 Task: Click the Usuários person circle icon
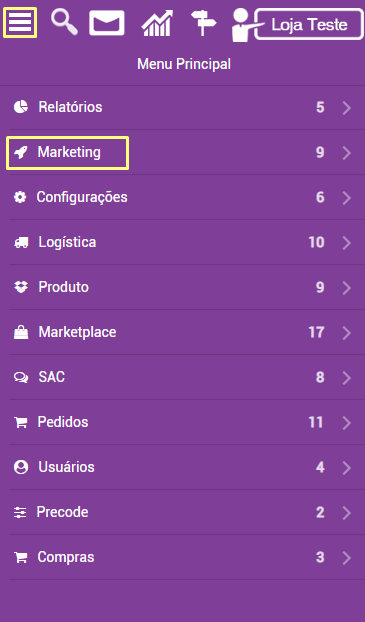click(x=21, y=467)
